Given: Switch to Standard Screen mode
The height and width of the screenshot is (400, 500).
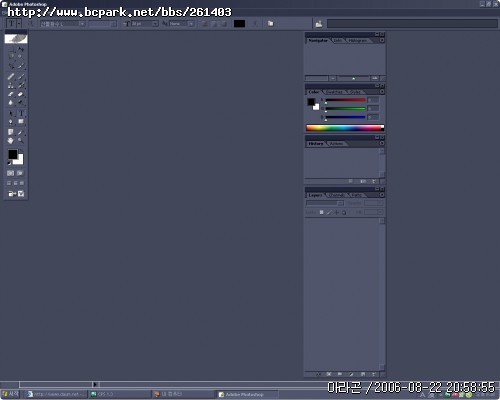Looking at the screenshot, I should tap(9, 183).
